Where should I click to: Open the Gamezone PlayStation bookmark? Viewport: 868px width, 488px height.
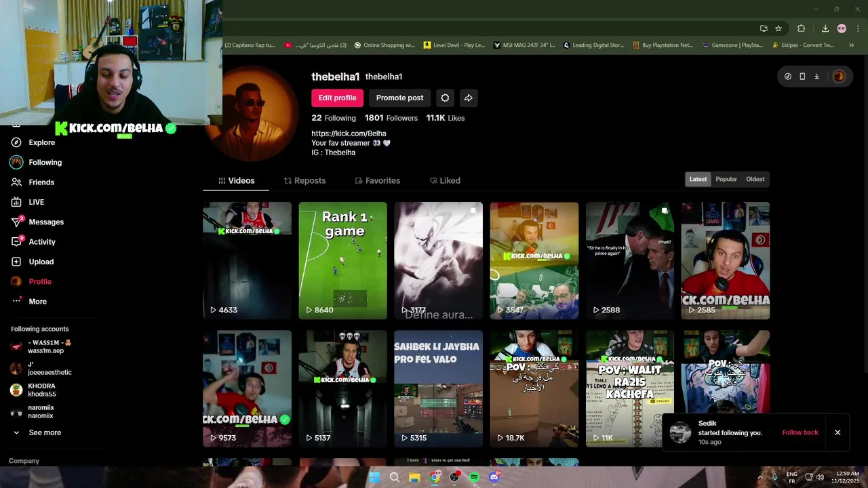point(733,45)
